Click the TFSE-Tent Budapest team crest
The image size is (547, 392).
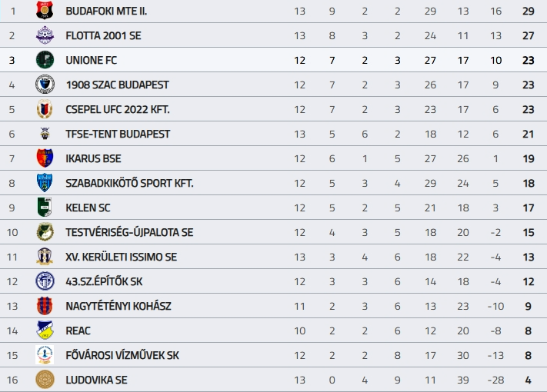pos(45,134)
